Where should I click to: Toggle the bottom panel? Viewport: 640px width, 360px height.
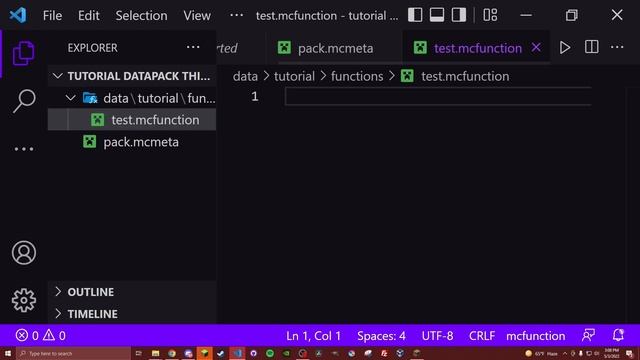click(x=437, y=16)
